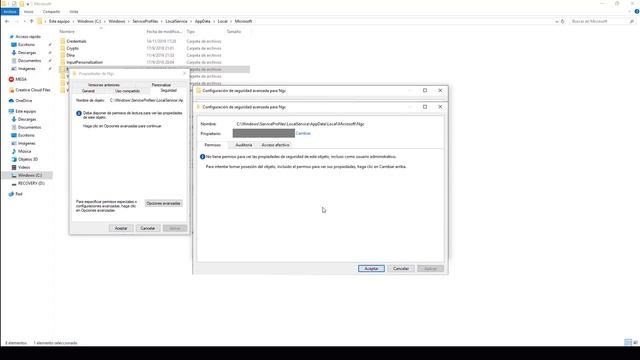Click Cancelar in the advanced security dialog
640x360 pixels.
point(401,269)
